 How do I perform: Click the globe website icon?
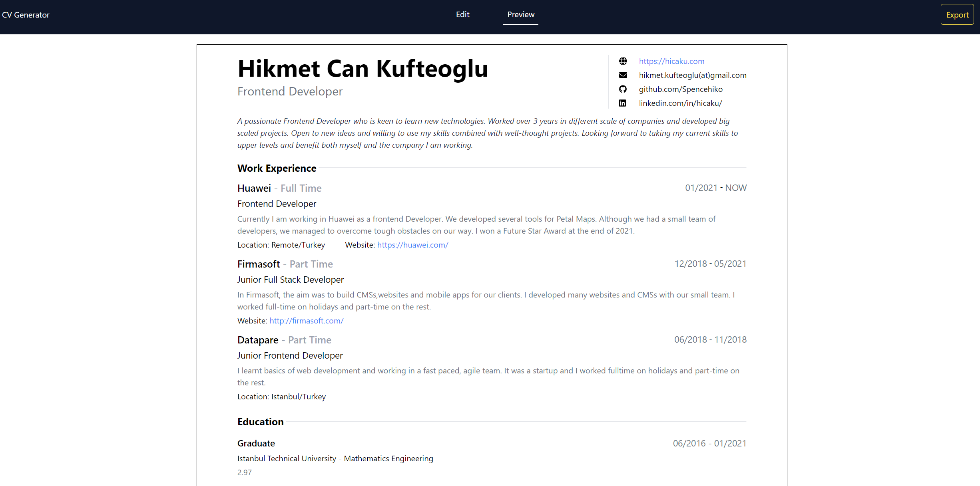click(x=623, y=61)
